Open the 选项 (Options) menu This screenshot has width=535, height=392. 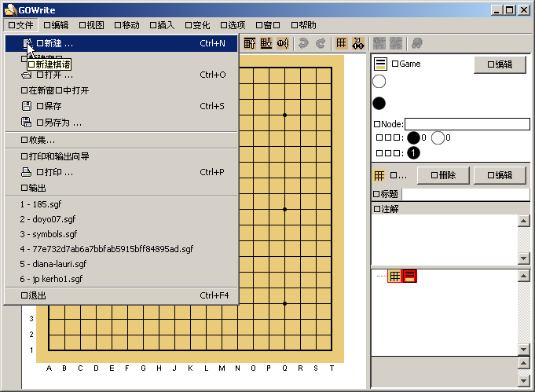[x=233, y=25]
